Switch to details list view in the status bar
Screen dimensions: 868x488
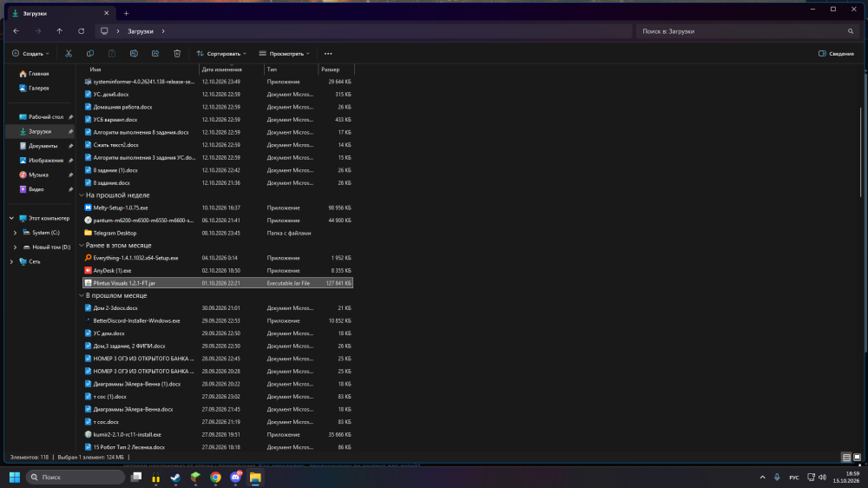coord(846,458)
